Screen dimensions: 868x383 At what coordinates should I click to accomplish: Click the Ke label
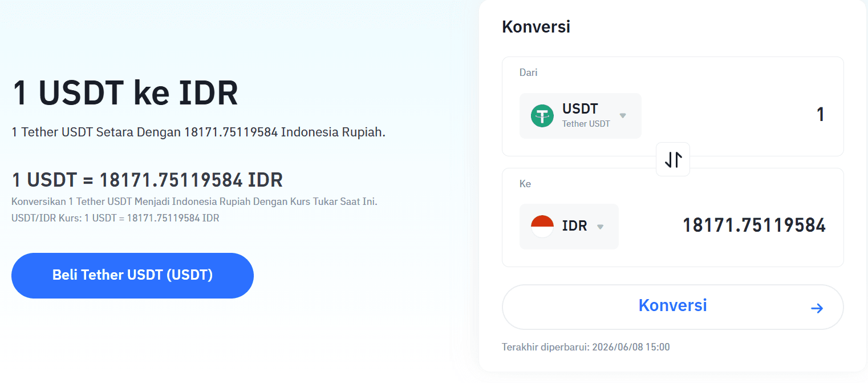tap(525, 184)
